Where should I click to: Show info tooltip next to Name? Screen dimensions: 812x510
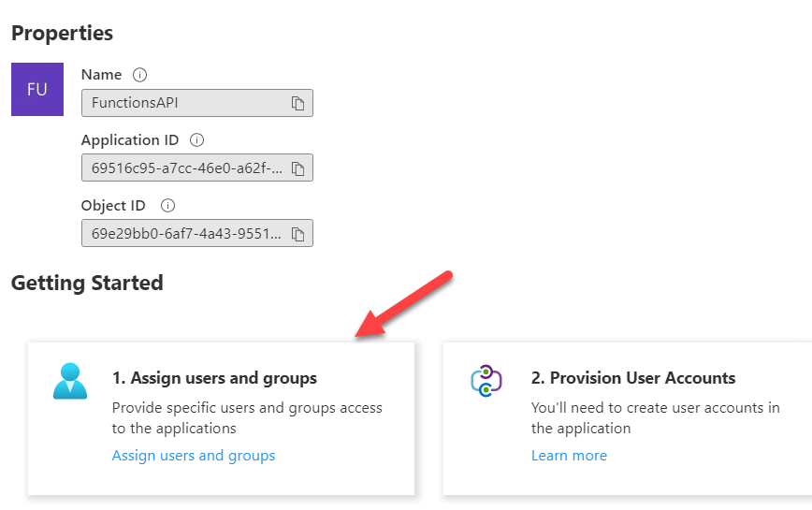point(139,75)
